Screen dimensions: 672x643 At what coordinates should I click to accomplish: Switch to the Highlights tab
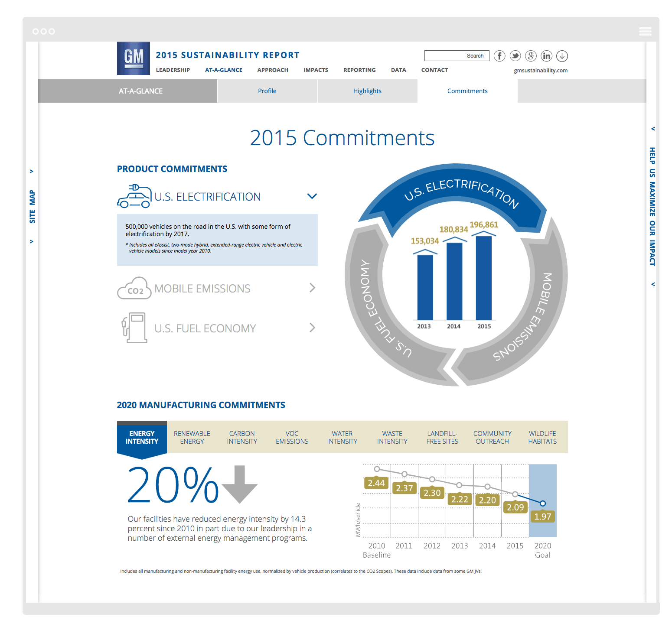[x=367, y=91]
